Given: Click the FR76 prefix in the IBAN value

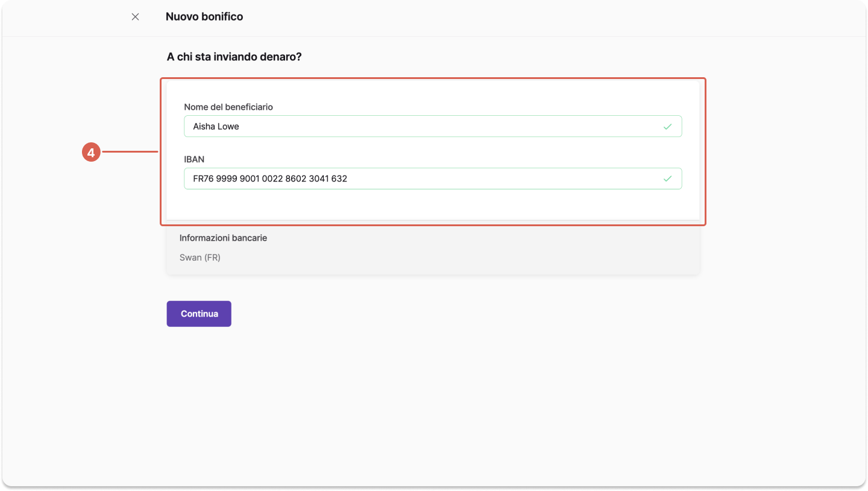Looking at the screenshot, I should tap(203, 179).
